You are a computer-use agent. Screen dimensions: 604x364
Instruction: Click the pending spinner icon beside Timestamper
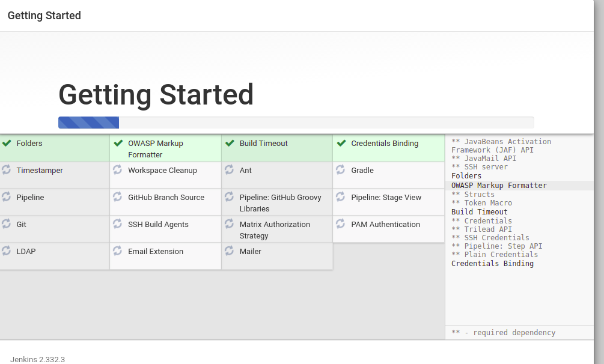[6, 169]
